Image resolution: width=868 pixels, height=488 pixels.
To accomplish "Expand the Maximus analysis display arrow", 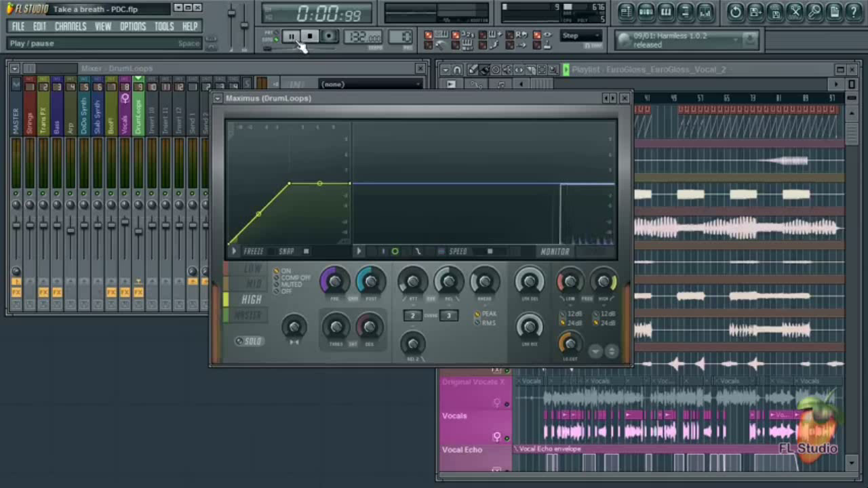I will tap(359, 251).
